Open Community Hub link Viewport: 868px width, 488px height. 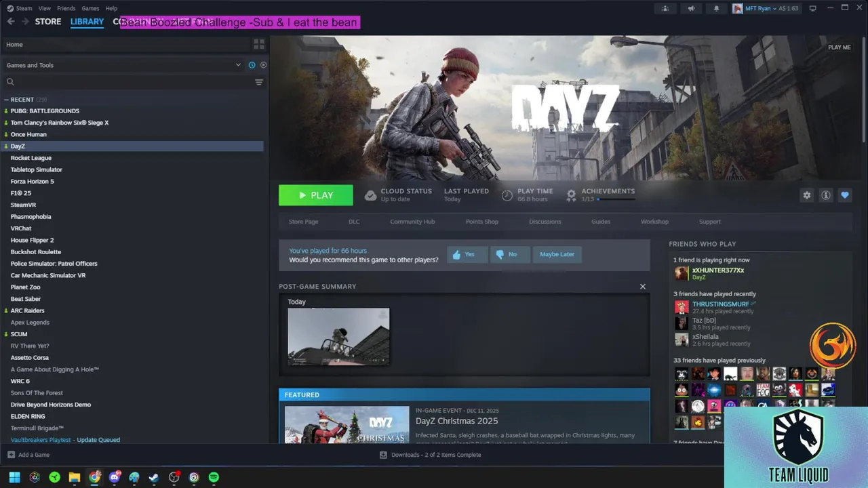point(412,222)
